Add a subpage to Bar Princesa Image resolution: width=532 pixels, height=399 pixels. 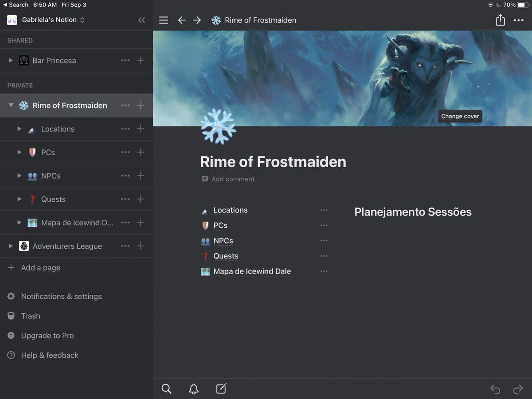141,60
